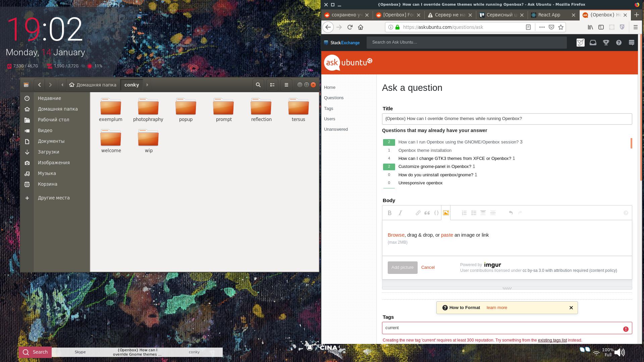Insert hyperlink using the editor link icon
This screenshot has width=644, height=362.
(x=418, y=213)
